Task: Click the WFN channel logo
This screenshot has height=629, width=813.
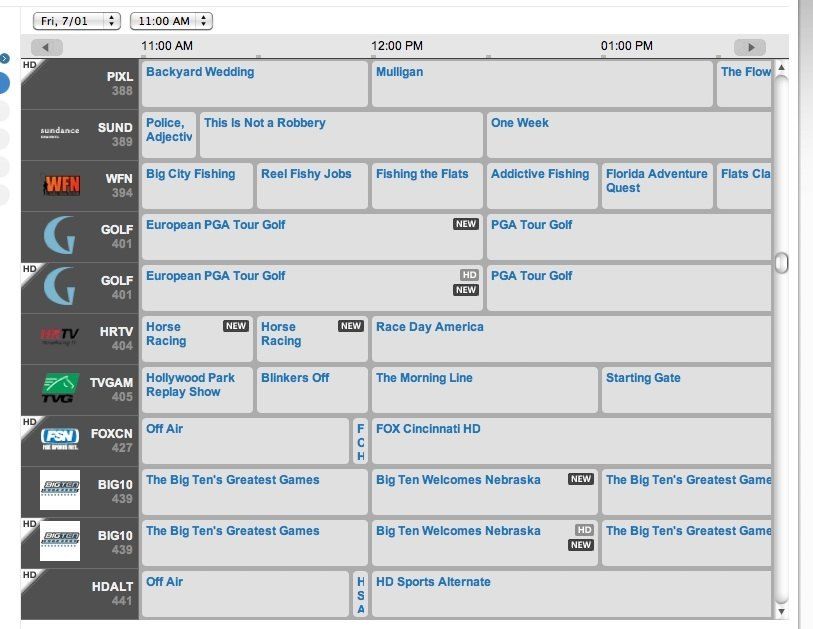Action: 60,185
